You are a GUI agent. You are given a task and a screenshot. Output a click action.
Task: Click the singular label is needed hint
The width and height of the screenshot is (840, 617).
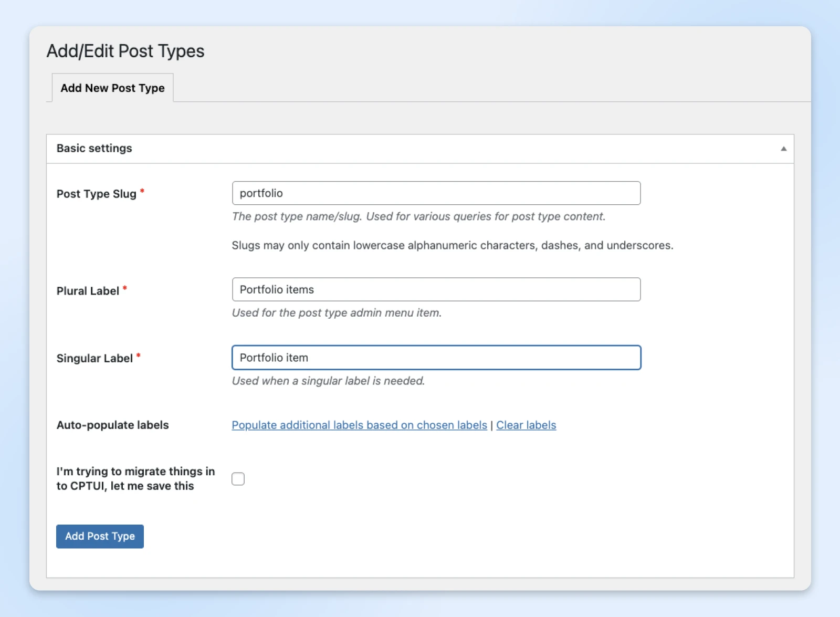click(x=328, y=381)
